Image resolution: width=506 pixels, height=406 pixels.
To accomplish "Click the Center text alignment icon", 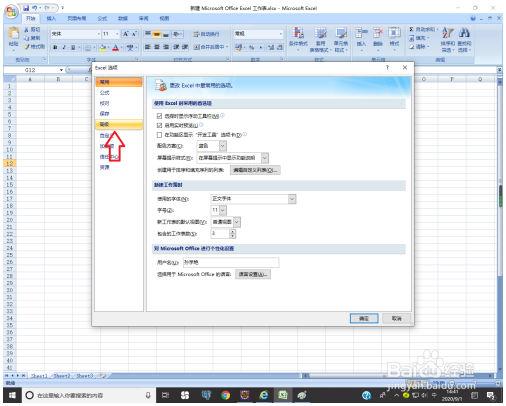I will point(157,47).
